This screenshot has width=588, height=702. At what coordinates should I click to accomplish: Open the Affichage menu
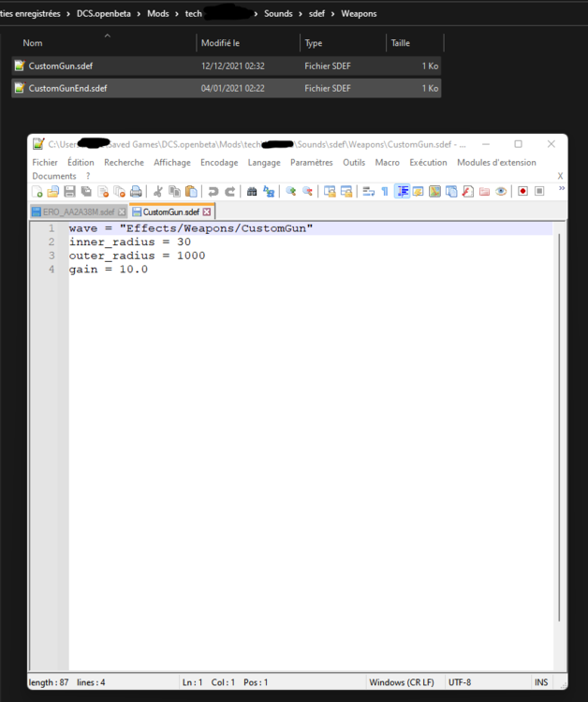172,163
